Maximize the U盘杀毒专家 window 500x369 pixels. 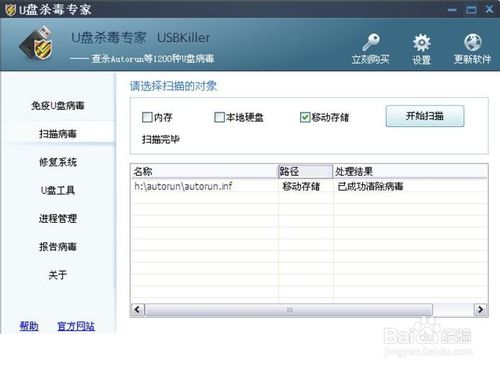pos(471,10)
